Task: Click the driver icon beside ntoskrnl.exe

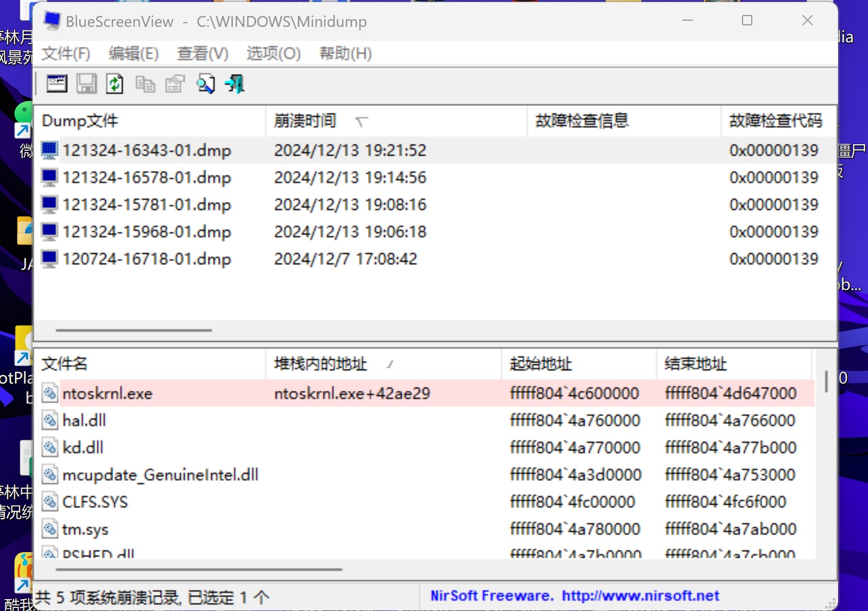Action: tap(50, 393)
